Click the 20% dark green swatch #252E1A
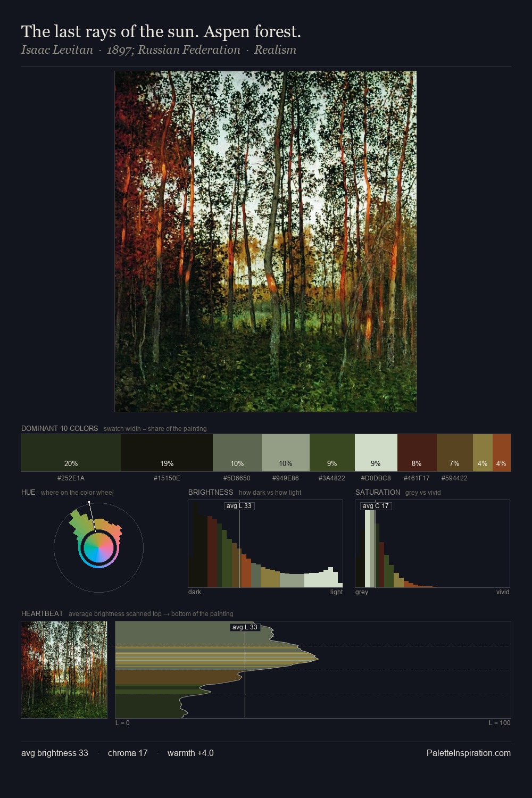Viewport: 532px width, 798px height. click(71, 453)
